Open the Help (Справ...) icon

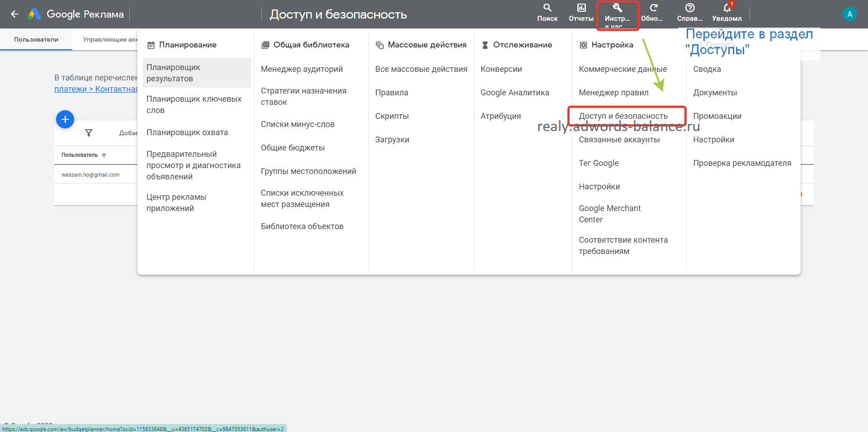tap(689, 8)
